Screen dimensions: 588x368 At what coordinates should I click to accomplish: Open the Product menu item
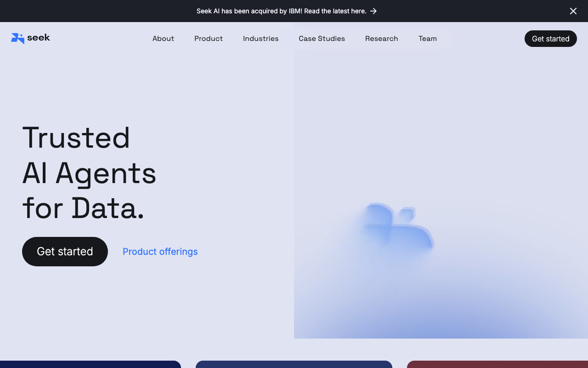pyautogui.click(x=209, y=39)
